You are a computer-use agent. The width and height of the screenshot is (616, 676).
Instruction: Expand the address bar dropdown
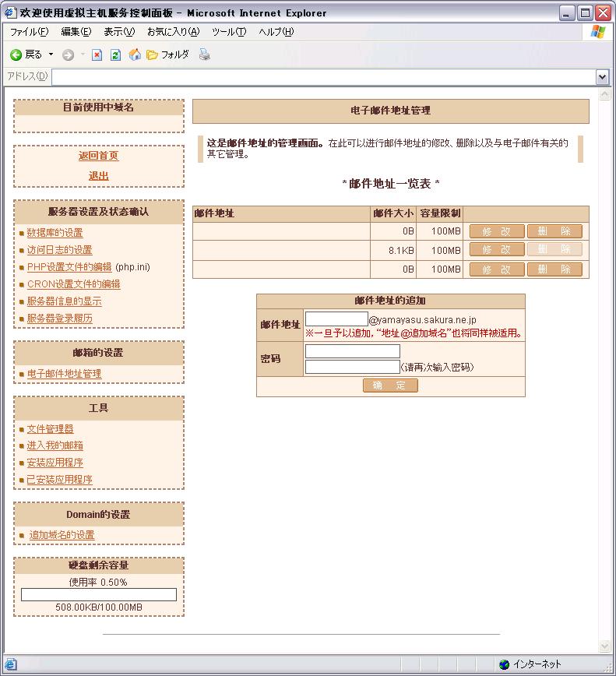click(601, 76)
